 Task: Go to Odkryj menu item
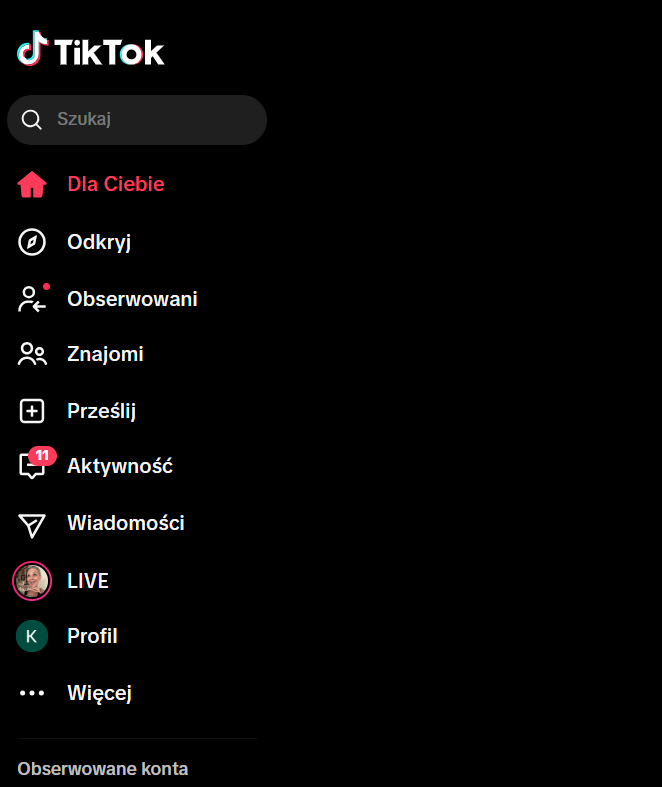pyautogui.click(x=99, y=242)
